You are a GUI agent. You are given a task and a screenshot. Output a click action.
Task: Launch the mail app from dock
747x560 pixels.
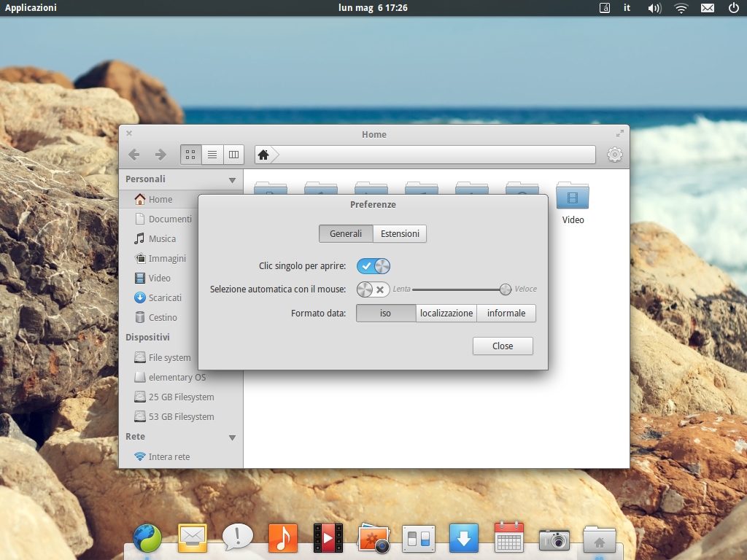(x=193, y=539)
